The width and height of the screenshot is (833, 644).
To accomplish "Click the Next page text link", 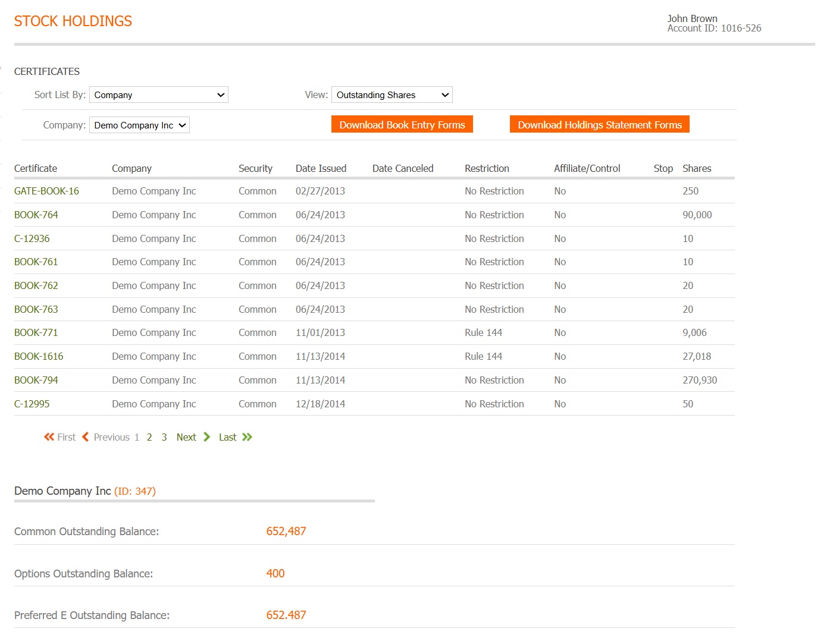I will [186, 438].
